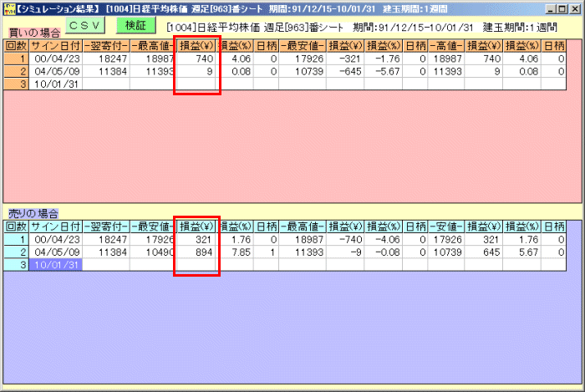This screenshot has width=585, height=392.
Task: Select the -4.06 percentage cell
Action: click(x=383, y=239)
